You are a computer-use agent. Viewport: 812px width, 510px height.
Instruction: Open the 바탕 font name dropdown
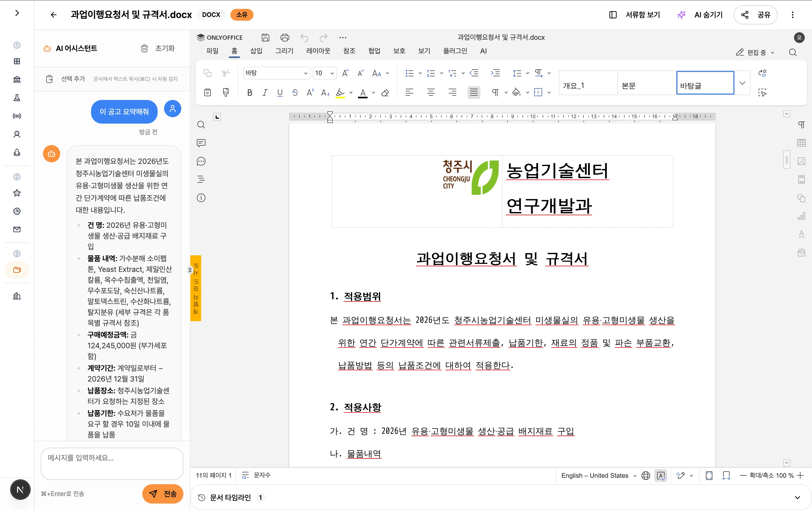[x=305, y=73]
